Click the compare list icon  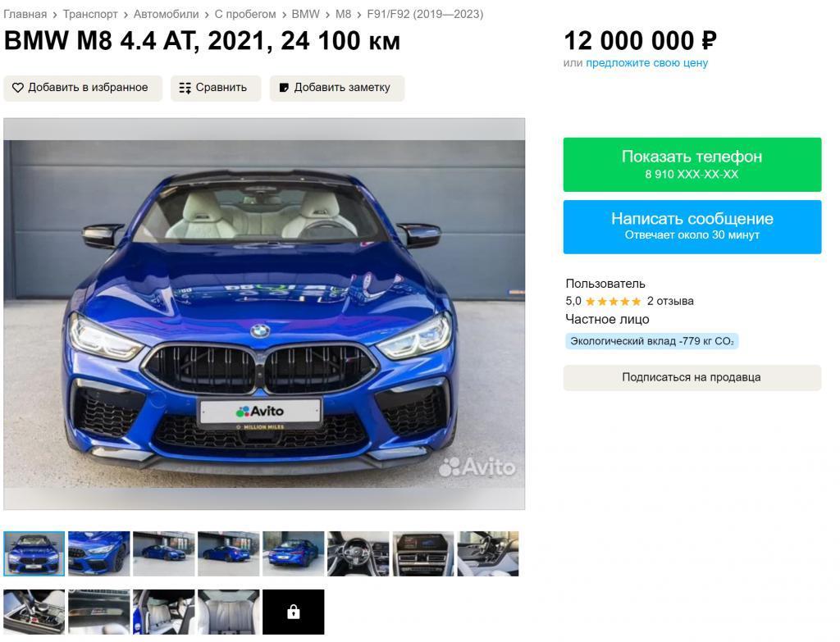185,88
